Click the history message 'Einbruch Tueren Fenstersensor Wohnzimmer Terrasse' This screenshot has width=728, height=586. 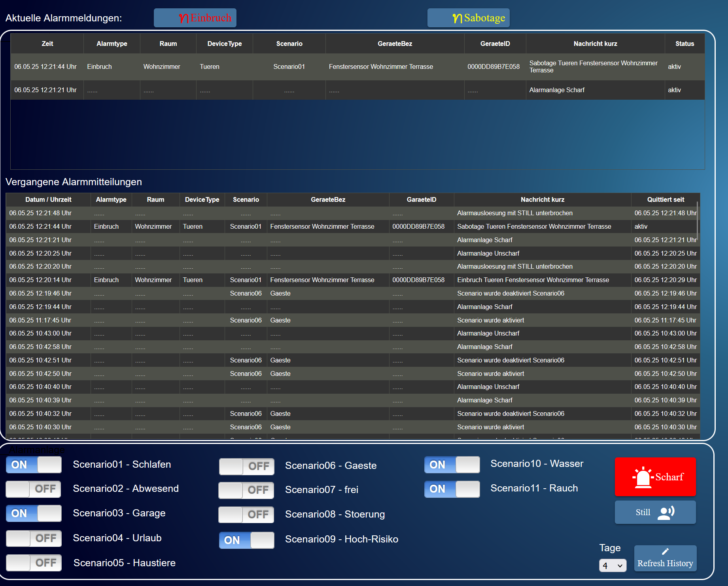tap(533, 280)
